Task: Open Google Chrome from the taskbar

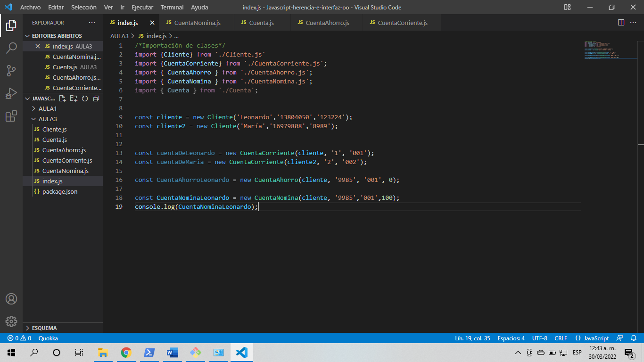Action: [x=126, y=352]
